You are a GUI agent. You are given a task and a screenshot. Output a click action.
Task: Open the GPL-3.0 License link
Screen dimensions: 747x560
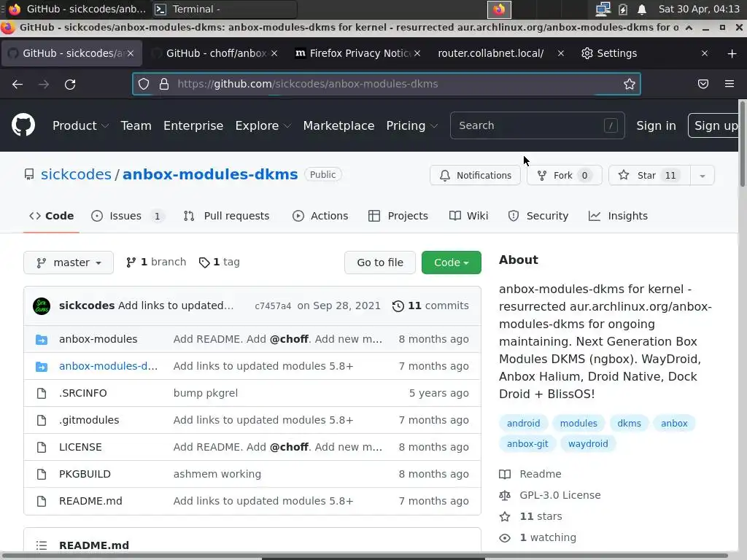[560, 495]
